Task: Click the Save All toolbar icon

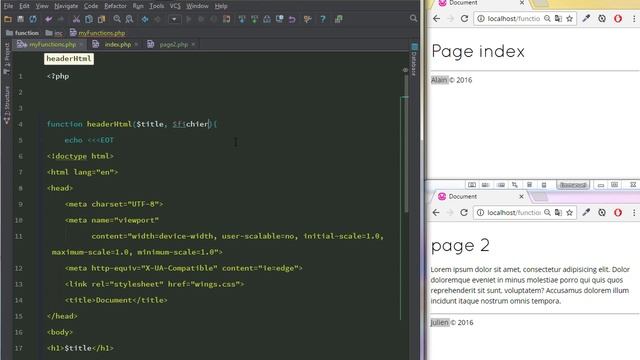Action: [x=20, y=19]
